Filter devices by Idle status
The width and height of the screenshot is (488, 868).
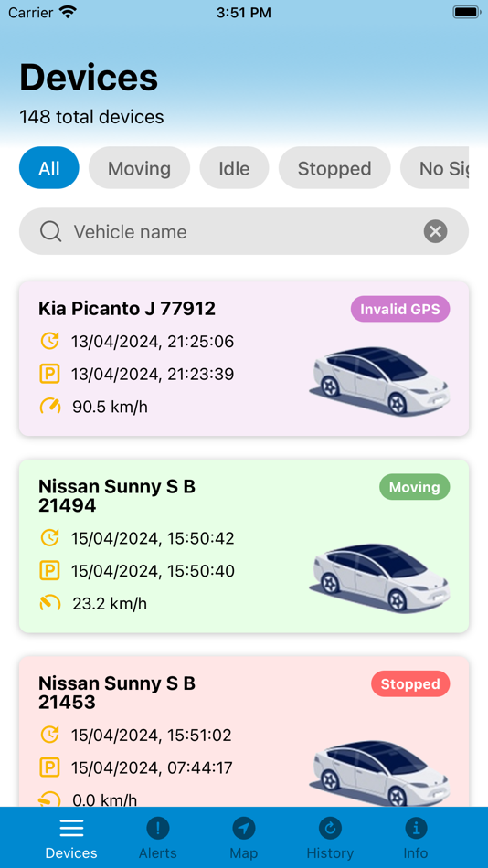click(234, 168)
